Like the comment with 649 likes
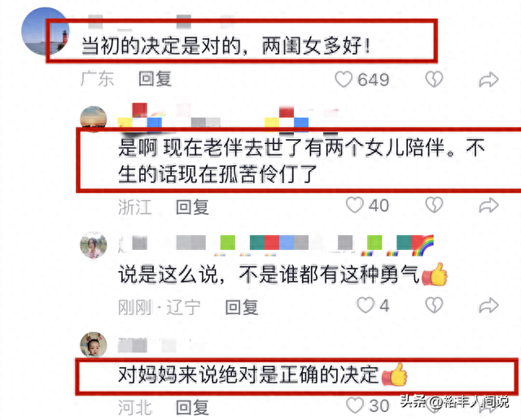This screenshot has height=420, width=521. (344, 80)
